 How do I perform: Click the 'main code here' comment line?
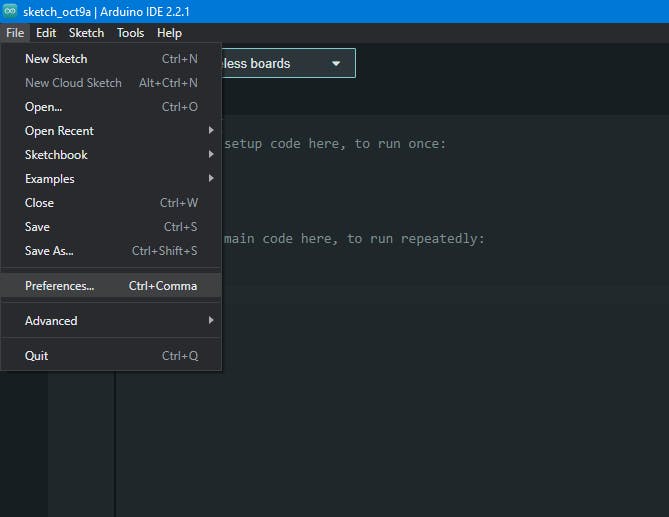pyautogui.click(x=354, y=238)
